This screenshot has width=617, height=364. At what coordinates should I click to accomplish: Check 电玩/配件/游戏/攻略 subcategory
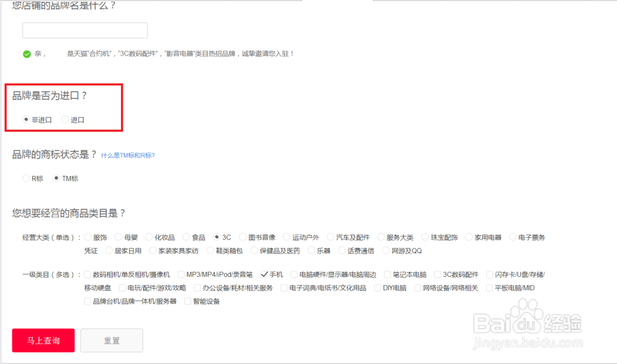122,287
